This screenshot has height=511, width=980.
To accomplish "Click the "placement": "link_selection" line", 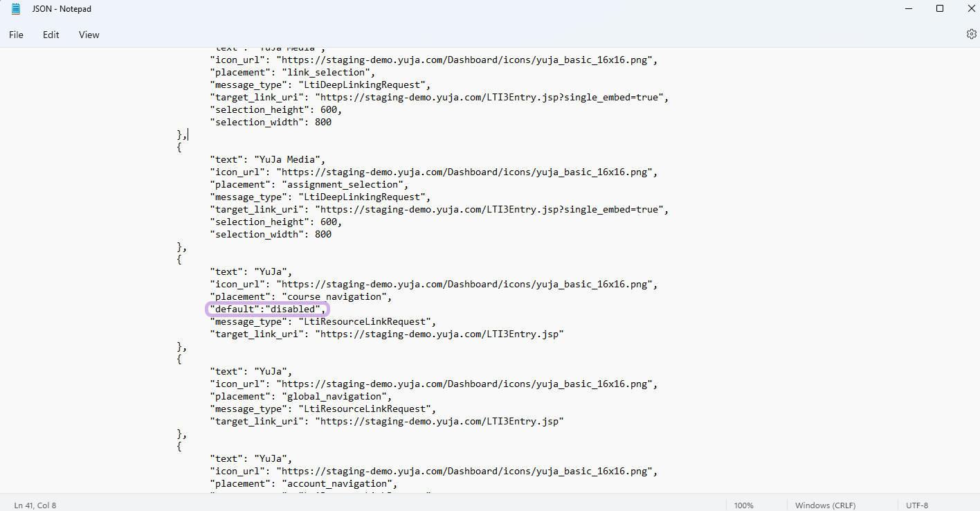I will pos(293,73).
